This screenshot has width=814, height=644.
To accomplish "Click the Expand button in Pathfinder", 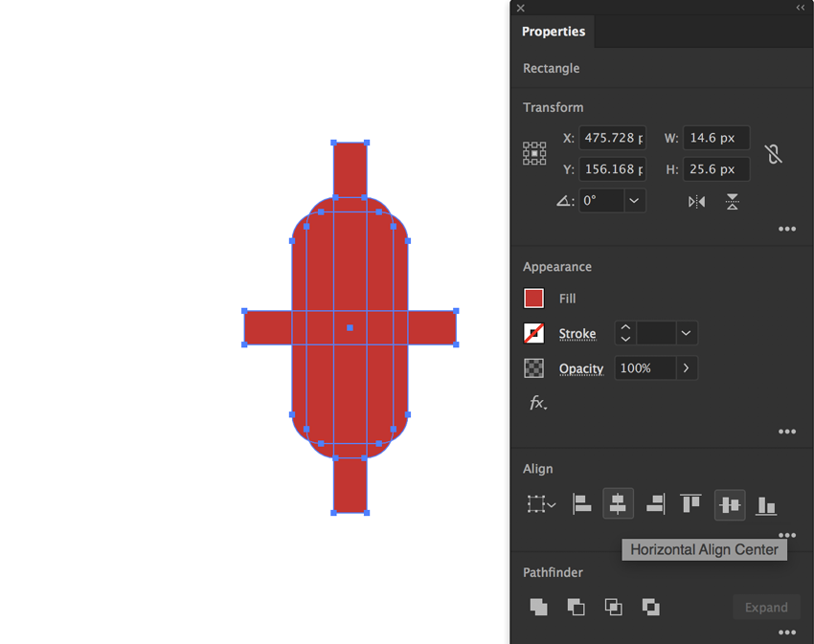I will click(766, 607).
